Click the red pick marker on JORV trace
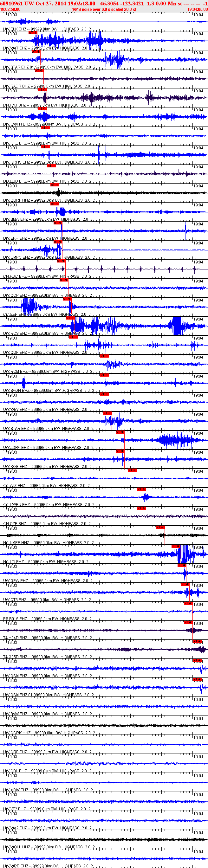Image resolution: width=208 pixels, height=868 pixels. [x=120, y=432]
